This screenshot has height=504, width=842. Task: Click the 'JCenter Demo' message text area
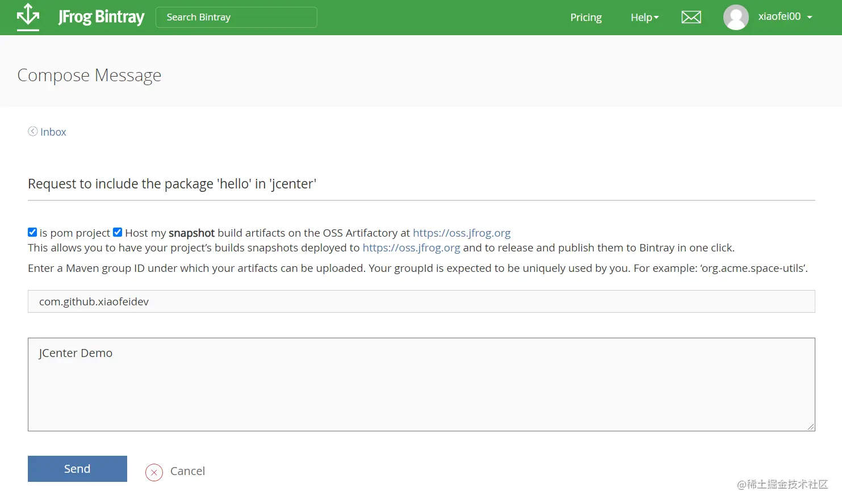pos(421,385)
